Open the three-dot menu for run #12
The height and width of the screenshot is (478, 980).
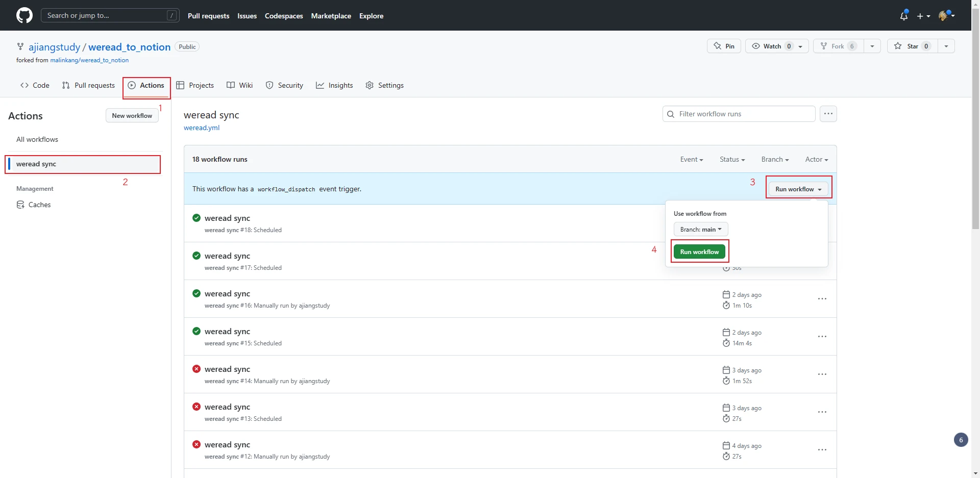tap(822, 450)
